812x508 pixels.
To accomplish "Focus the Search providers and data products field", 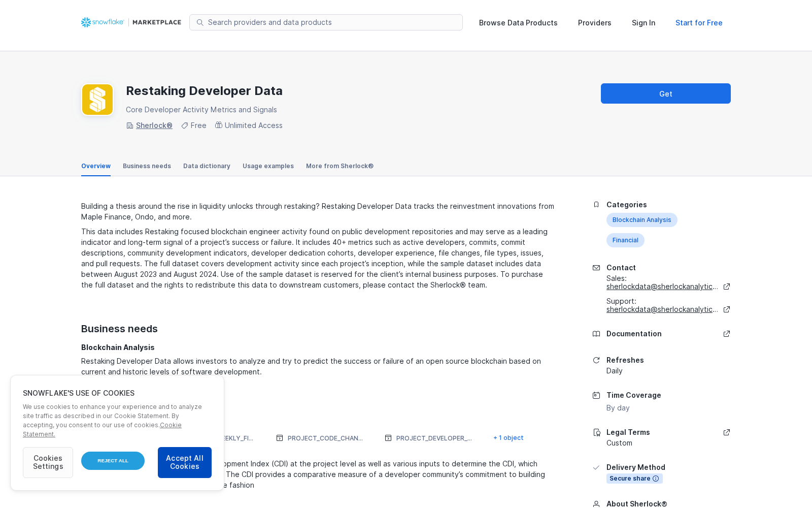I will pyautogui.click(x=326, y=22).
